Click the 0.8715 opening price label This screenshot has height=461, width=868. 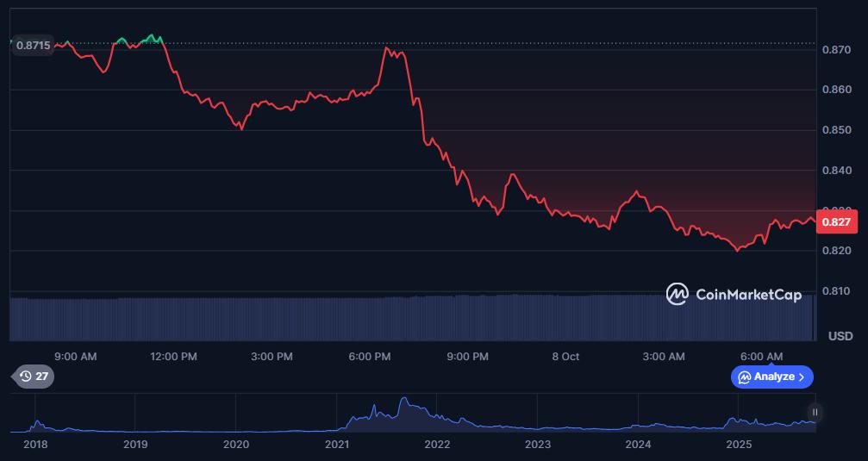(x=33, y=45)
